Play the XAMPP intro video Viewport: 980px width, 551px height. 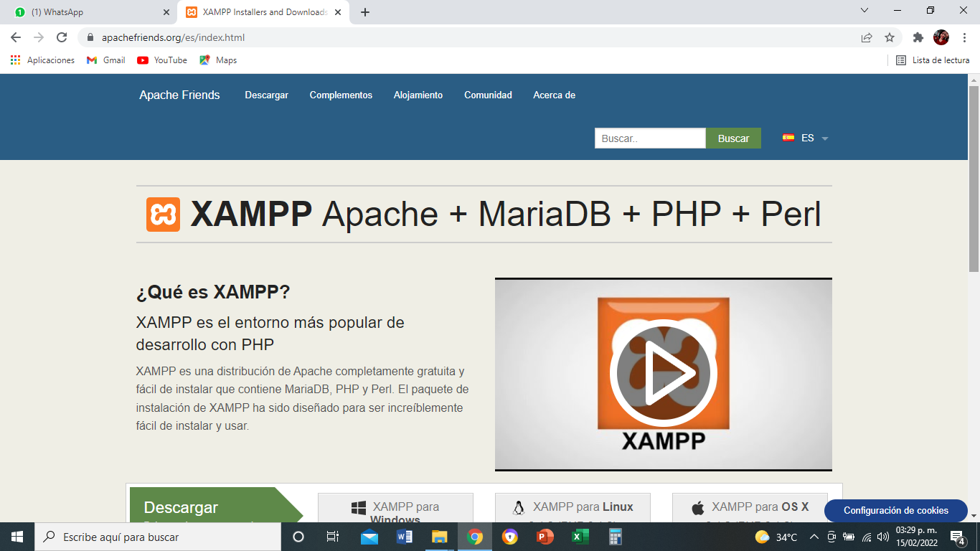click(x=663, y=373)
